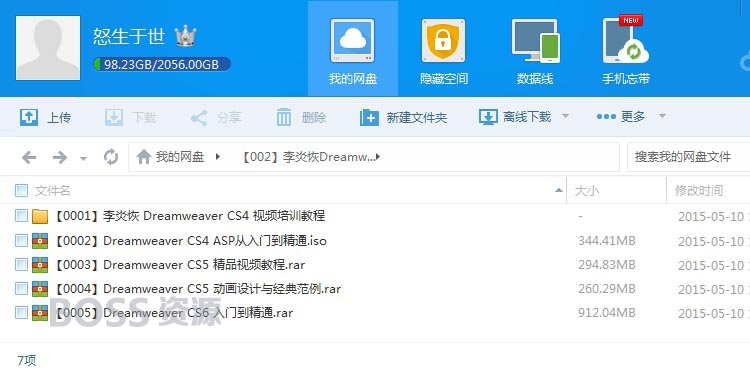Click the archive icon of 【0003】
The height and width of the screenshot is (377, 750).
pos(40,265)
